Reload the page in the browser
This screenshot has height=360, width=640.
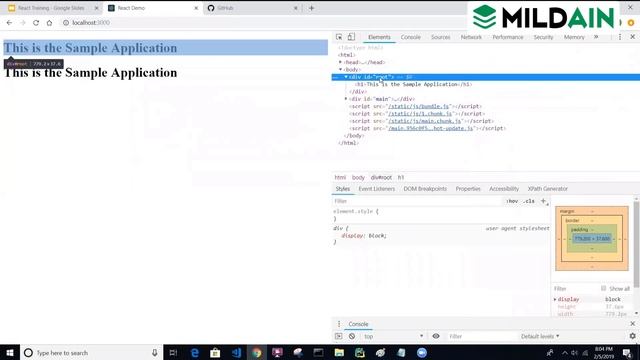click(36, 23)
